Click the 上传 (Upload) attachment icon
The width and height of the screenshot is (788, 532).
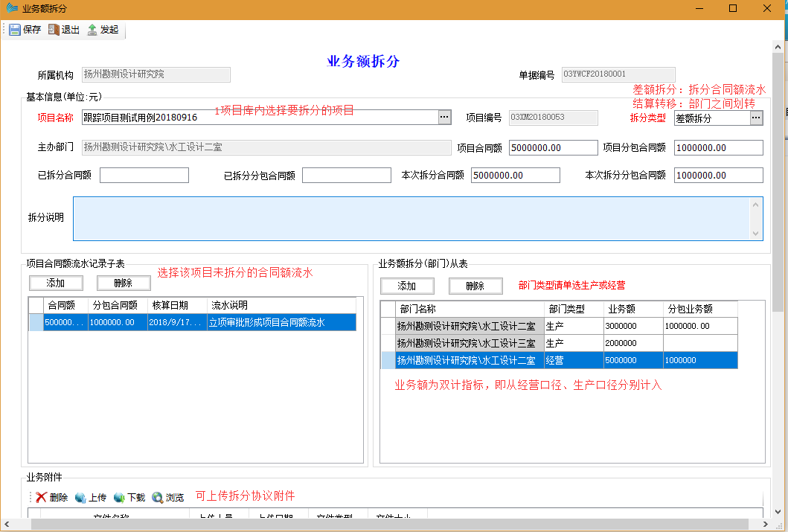point(80,497)
